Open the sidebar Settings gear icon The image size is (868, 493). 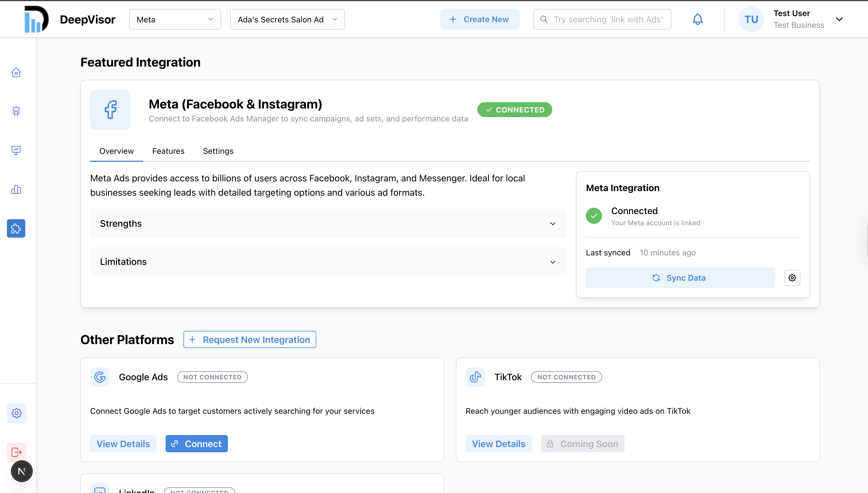coord(17,413)
